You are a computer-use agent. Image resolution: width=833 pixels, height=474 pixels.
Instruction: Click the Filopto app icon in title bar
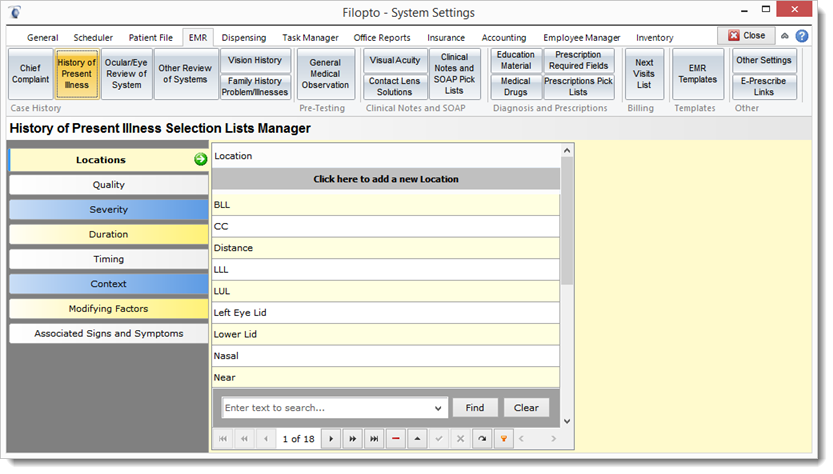pyautogui.click(x=15, y=12)
